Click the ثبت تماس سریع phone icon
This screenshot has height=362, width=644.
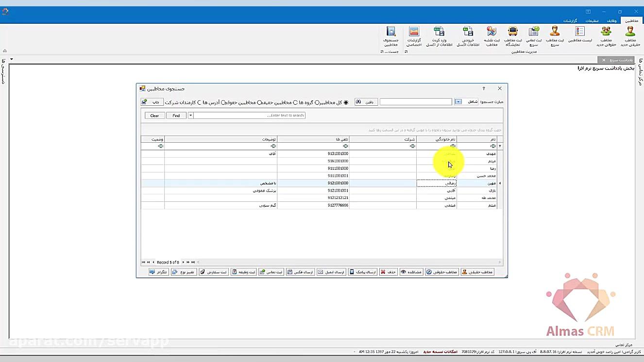pos(534,36)
